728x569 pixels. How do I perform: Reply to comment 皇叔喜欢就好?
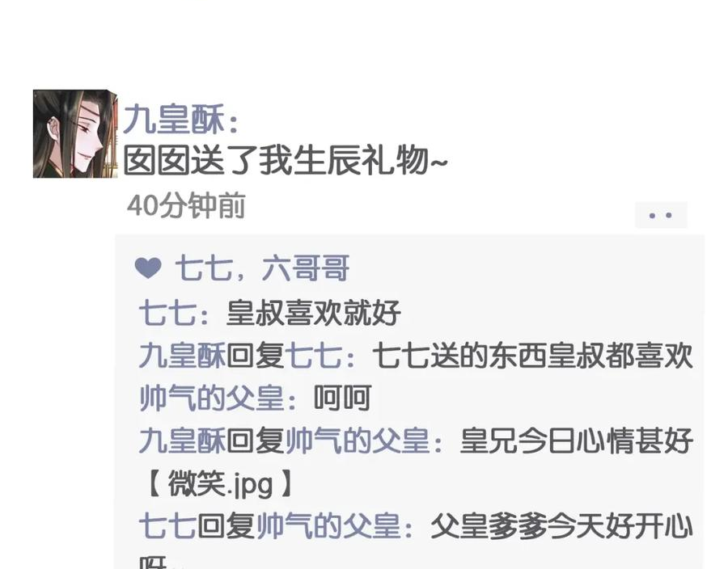(x=313, y=313)
